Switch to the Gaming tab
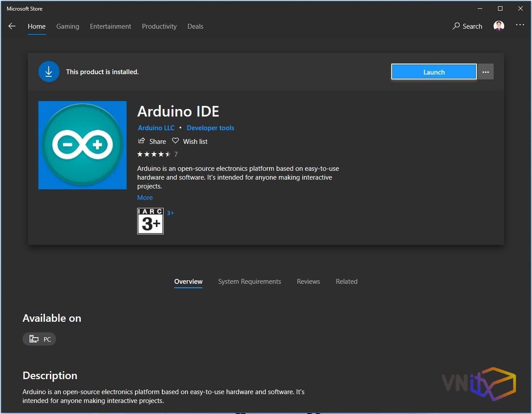 67,26
